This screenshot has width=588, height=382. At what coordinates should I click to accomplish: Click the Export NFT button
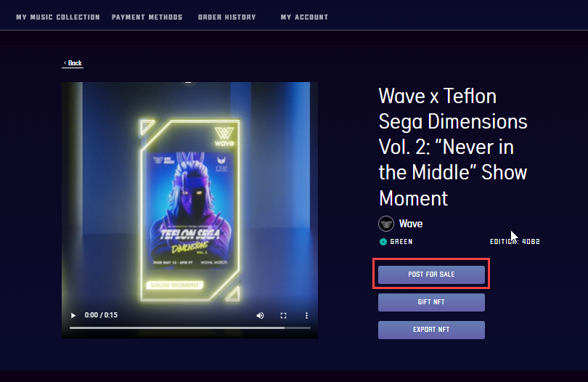[431, 330]
